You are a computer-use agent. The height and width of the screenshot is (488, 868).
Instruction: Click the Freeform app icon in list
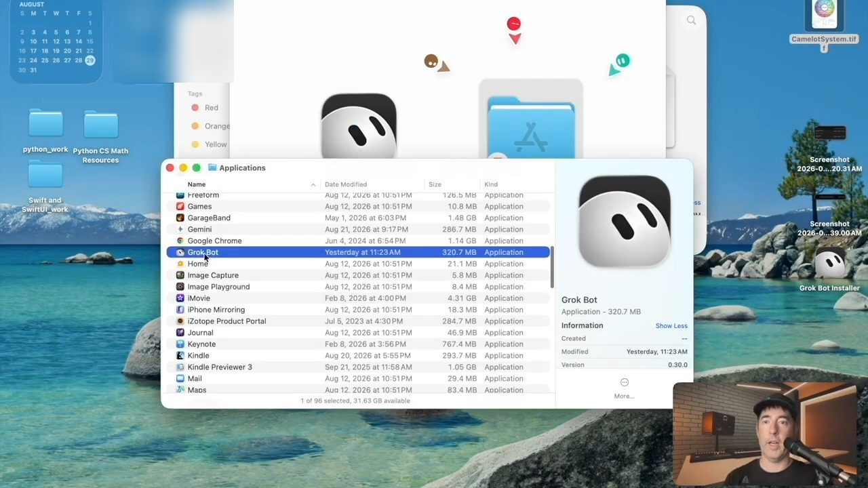coord(180,195)
